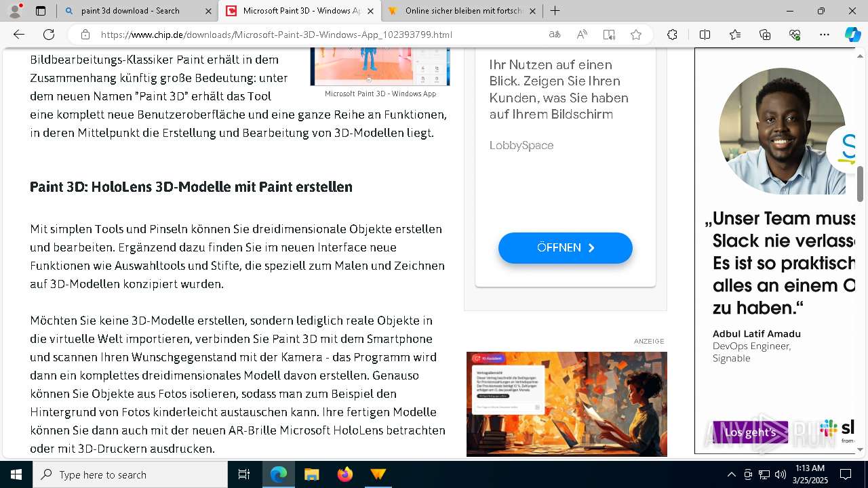Close the "paint 3d download - Search" tab
This screenshot has height=488, width=868.
(x=208, y=11)
